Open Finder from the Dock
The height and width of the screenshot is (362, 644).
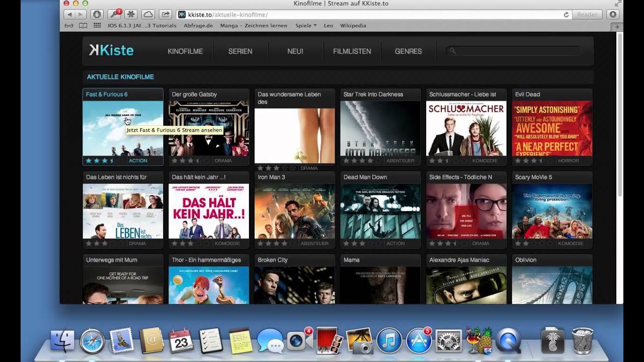click(62, 341)
